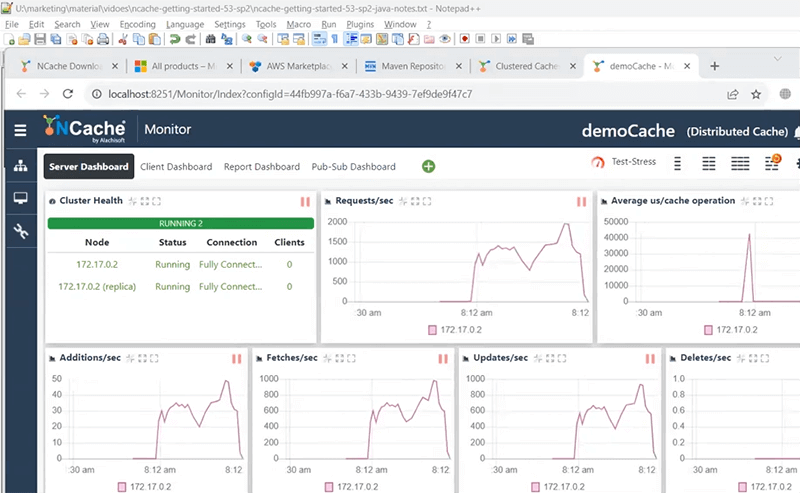Open the Notepad++ Language menu
The width and height of the screenshot is (800, 493).
pyautogui.click(x=185, y=24)
